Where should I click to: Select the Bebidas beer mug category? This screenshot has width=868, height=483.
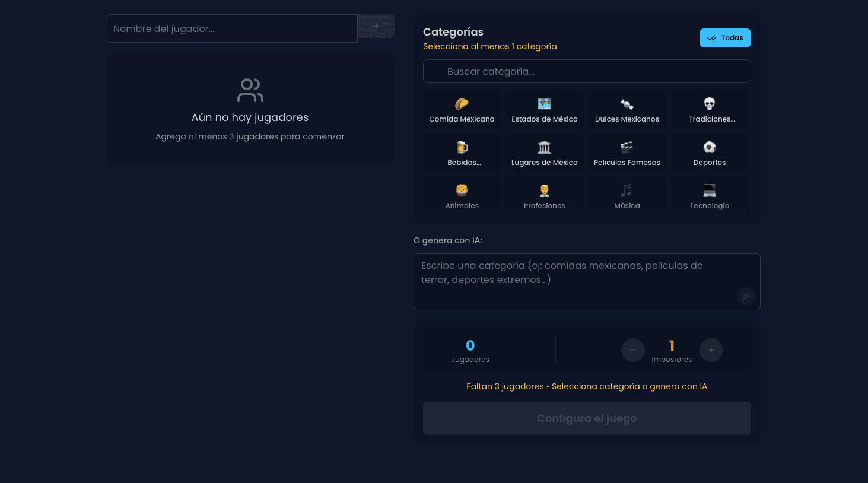click(462, 154)
